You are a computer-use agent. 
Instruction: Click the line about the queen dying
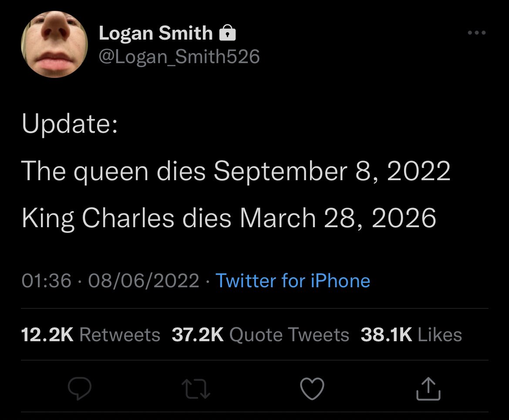(x=237, y=171)
